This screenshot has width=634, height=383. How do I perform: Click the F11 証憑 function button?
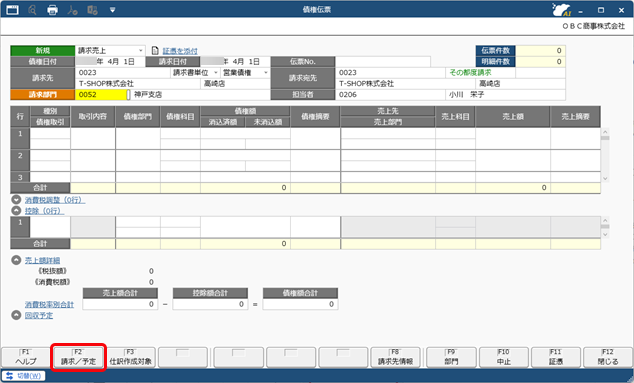(x=556, y=357)
